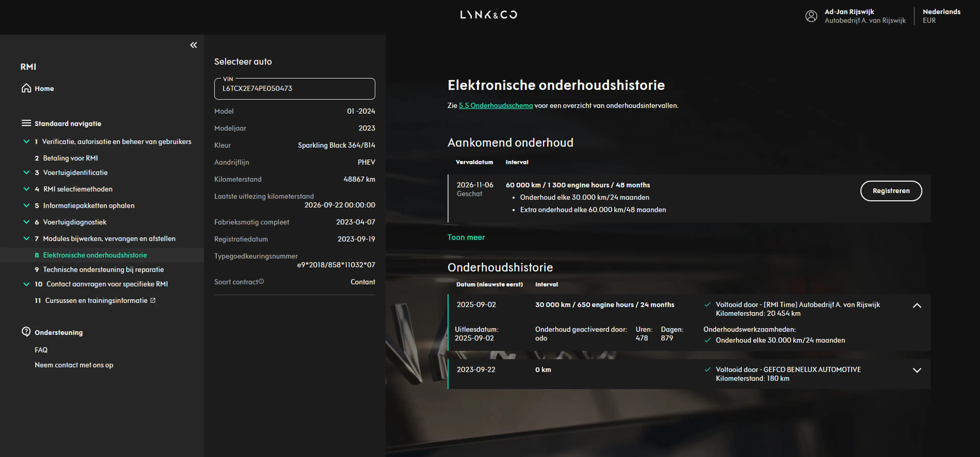The height and width of the screenshot is (457, 980).
Task: Click the Voertuigidentificatie tree label
Action: click(x=75, y=172)
